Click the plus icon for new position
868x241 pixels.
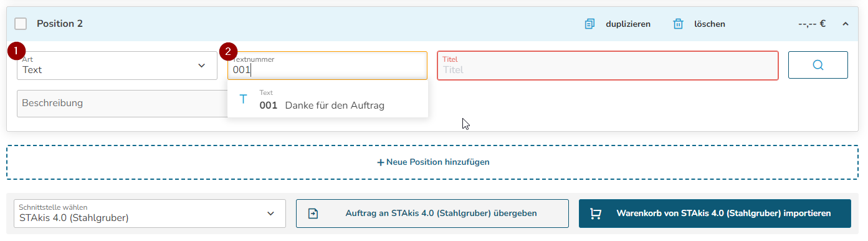click(x=381, y=162)
